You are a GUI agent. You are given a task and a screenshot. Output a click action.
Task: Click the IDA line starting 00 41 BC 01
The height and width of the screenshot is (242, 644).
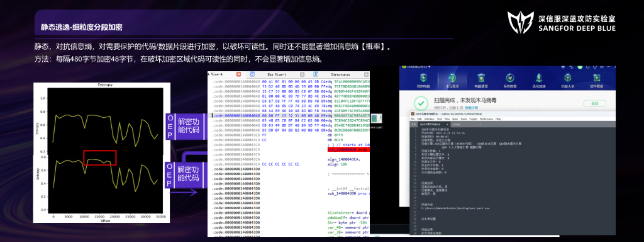pyautogui.click(x=291, y=81)
